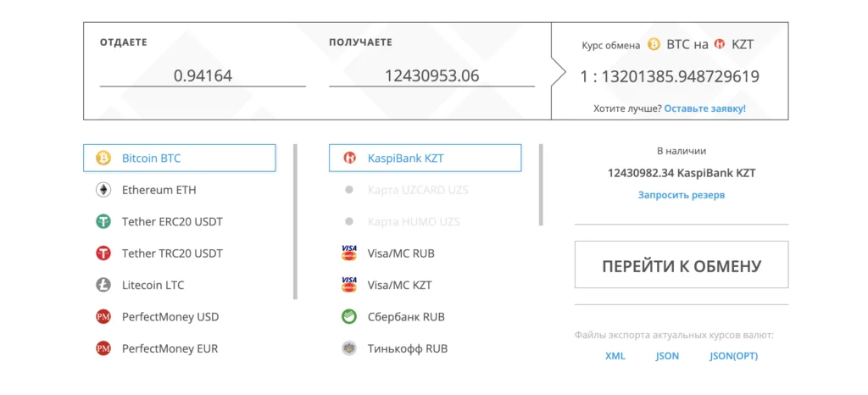868x395 pixels.
Task: Select the Bitcoin coin icon in give list
Action: (103, 159)
